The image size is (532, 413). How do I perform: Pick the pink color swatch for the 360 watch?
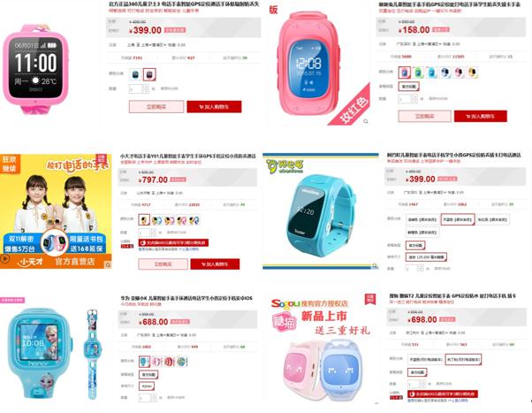149,74
